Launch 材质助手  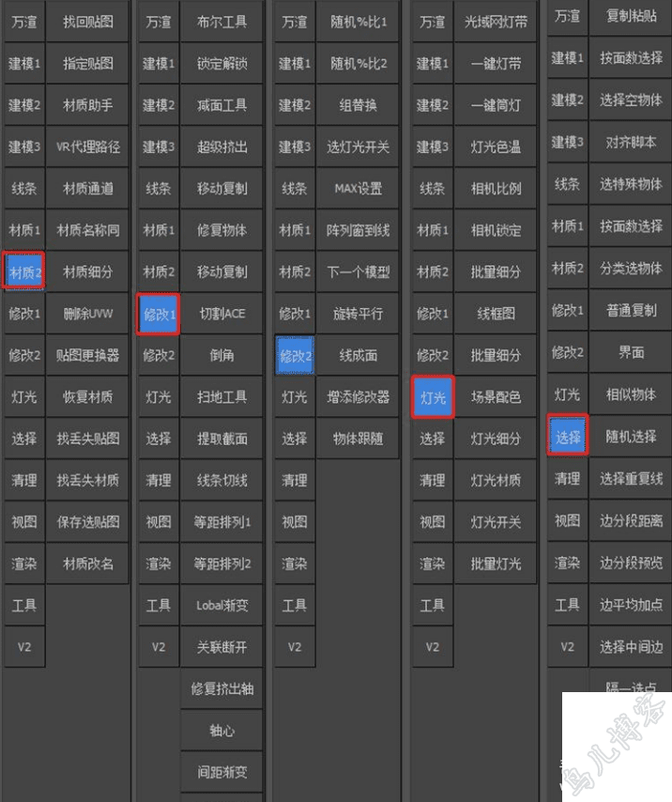click(87, 105)
